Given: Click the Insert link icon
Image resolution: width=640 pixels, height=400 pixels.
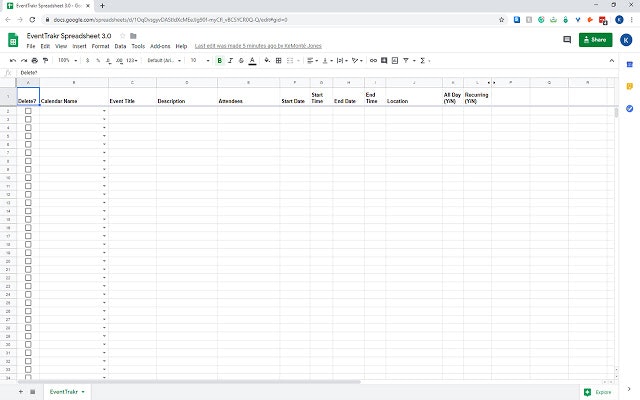Looking at the screenshot, I should (x=373, y=60).
